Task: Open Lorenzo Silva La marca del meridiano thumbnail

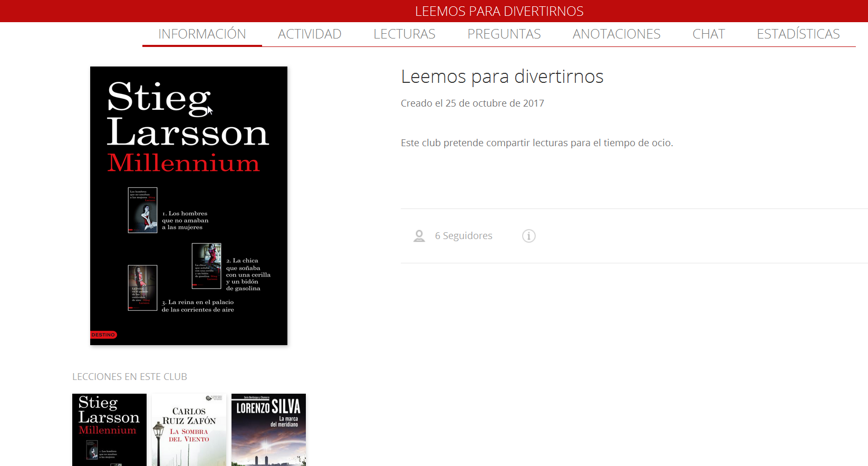Action: point(268,430)
